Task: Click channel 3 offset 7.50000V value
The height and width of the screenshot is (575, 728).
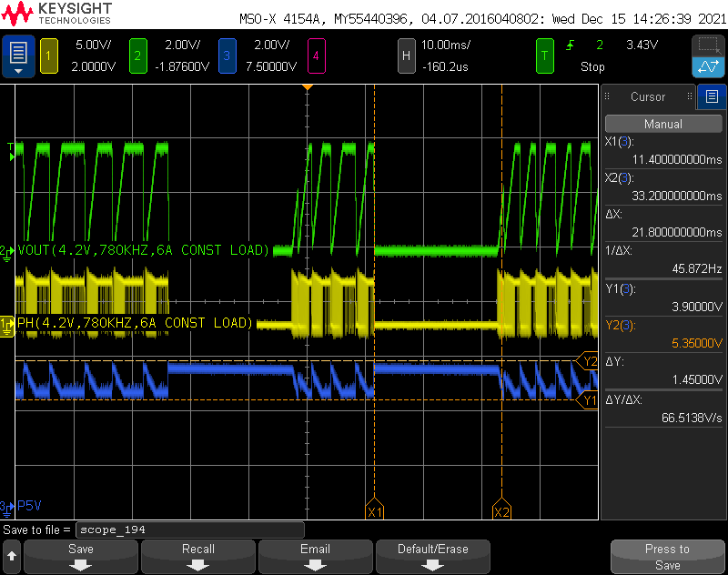Action: click(271, 66)
